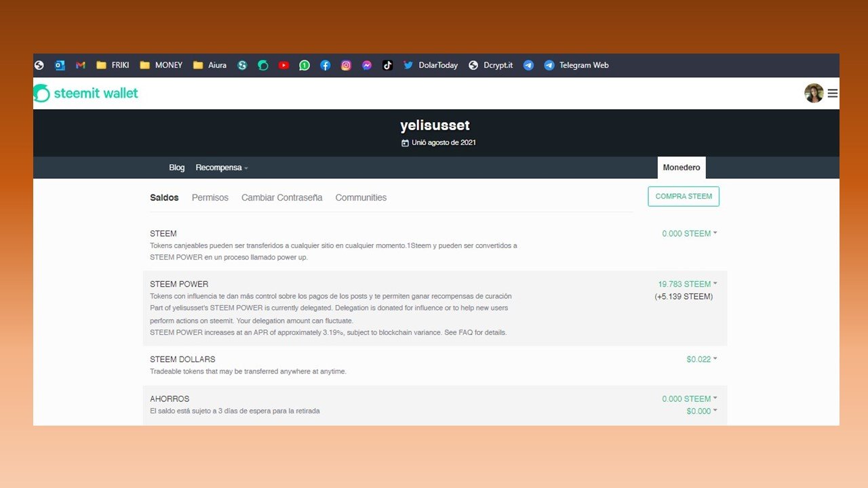Click the COMPRA STEEM button
This screenshot has height=488, width=868.
pos(684,197)
